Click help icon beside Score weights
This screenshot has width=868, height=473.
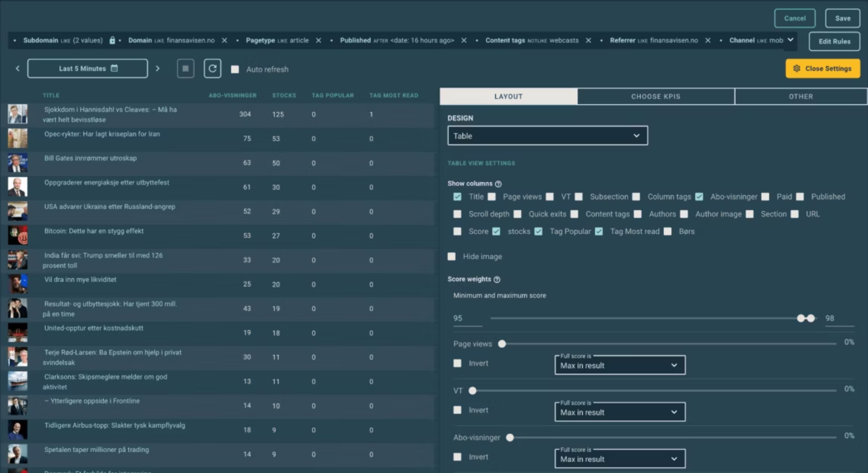click(497, 280)
